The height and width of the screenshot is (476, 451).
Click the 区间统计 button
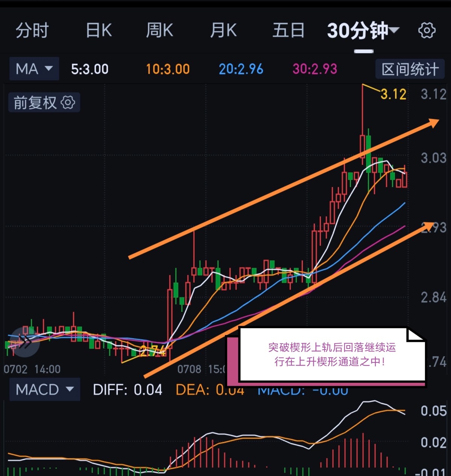410,69
